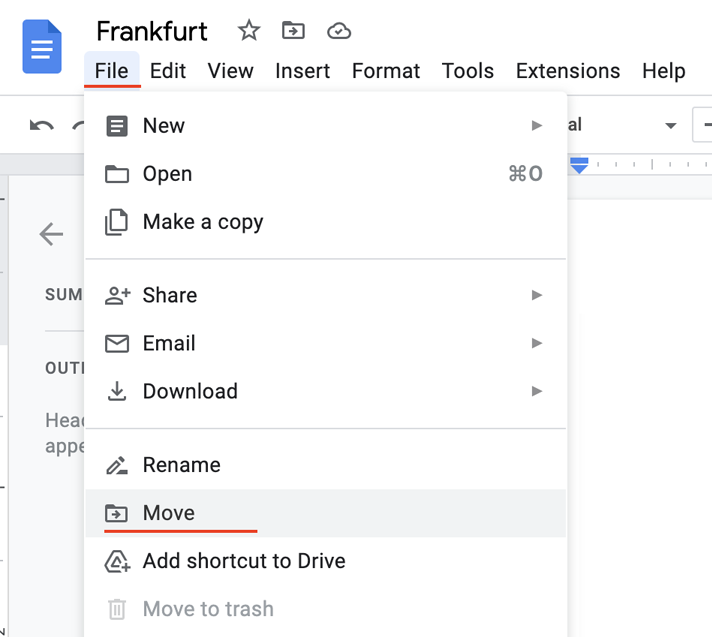Open the View menu
Viewport: 712px width, 637px height.
230,71
